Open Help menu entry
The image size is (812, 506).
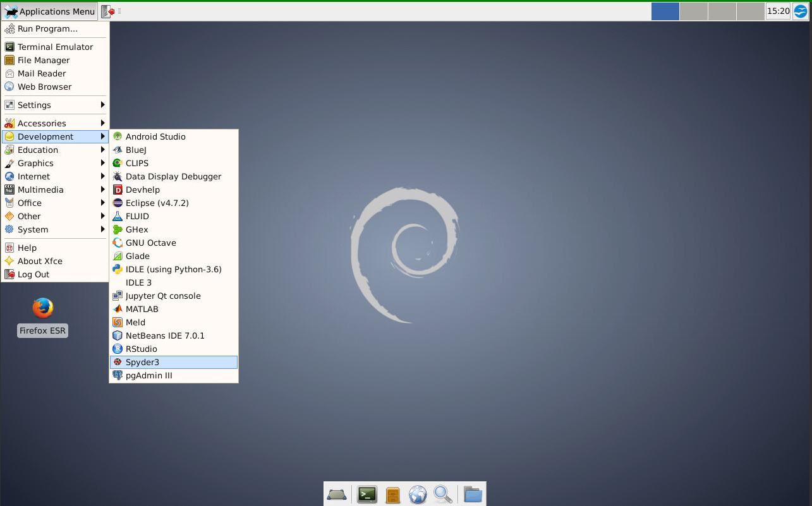55,248
